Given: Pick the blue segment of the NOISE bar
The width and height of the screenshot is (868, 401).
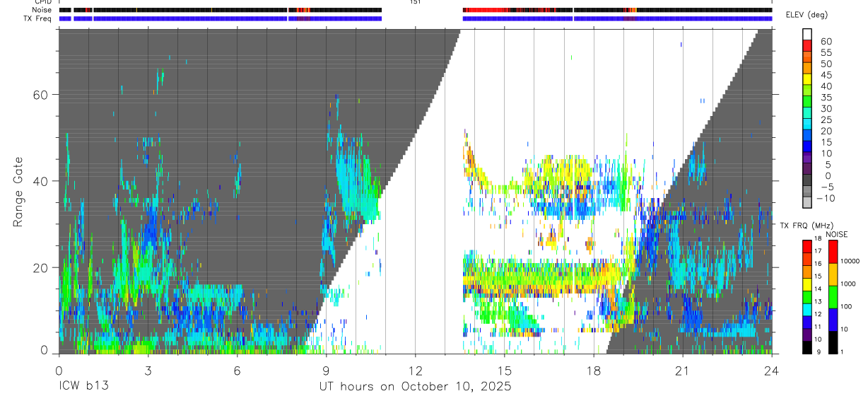Looking at the screenshot, I should pyautogui.click(x=833, y=320).
